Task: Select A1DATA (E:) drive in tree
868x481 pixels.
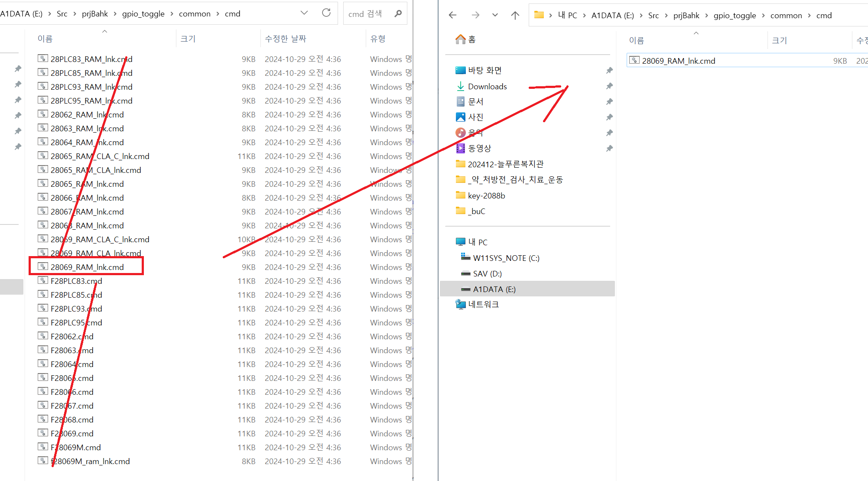Action: [494, 289]
